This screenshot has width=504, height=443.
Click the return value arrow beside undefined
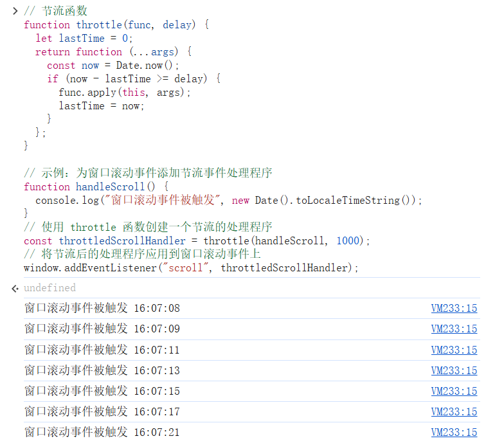click(15, 289)
